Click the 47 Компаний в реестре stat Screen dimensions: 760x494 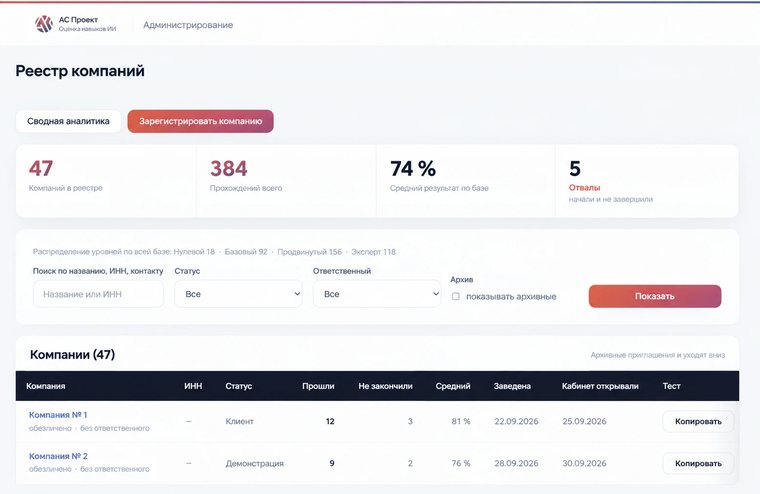pyautogui.click(x=106, y=180)
